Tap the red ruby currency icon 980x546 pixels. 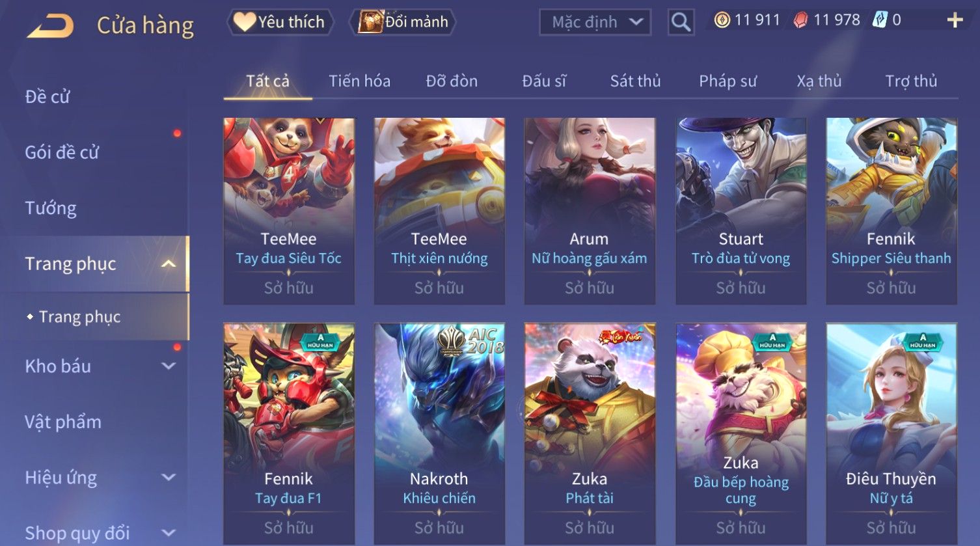(x=800, y=20)
